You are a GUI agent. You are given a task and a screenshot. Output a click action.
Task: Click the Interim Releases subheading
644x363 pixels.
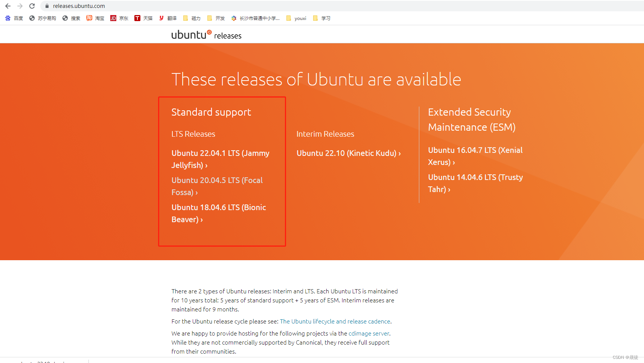pos(325,134)
